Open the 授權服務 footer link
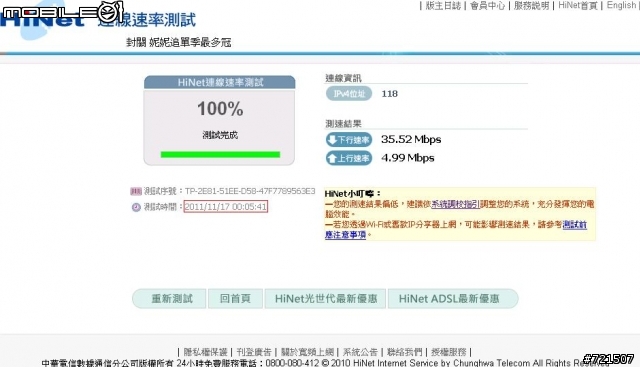The image size is (640, 367). [449, 352]
